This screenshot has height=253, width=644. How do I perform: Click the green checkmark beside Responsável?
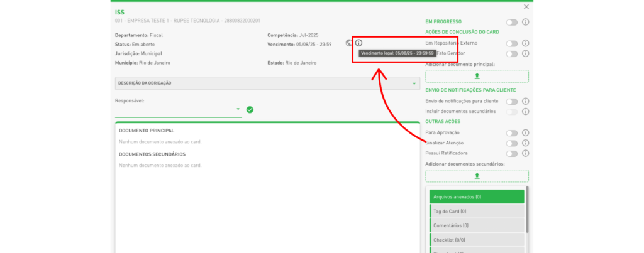click(x=250, y=110)
